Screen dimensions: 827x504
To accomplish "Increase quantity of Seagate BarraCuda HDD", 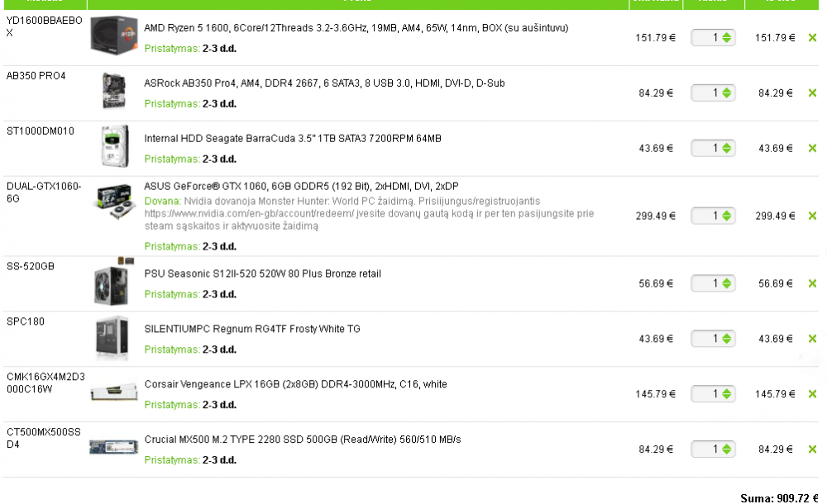I will coord(727,145).
